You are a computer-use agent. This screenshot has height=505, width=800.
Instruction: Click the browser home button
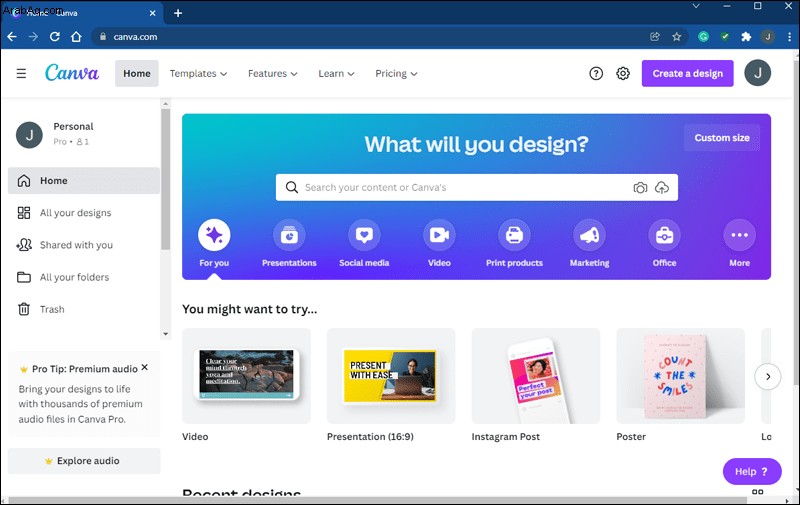(76, 37)
